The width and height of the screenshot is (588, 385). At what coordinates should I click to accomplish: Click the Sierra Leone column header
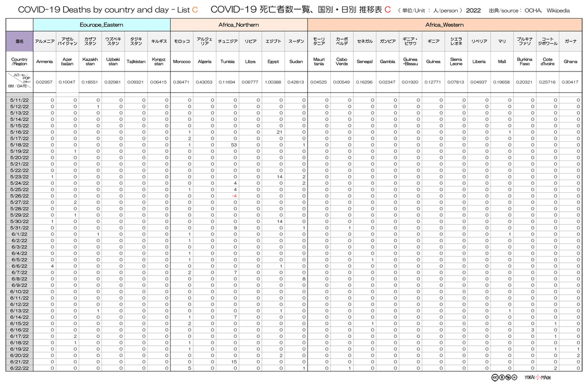(456, 62)
